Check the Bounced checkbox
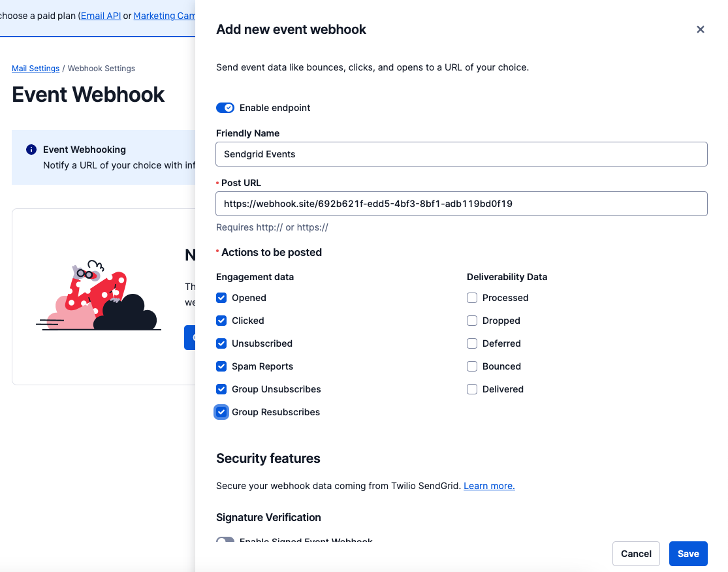728x572 pixels. [471, 366]
